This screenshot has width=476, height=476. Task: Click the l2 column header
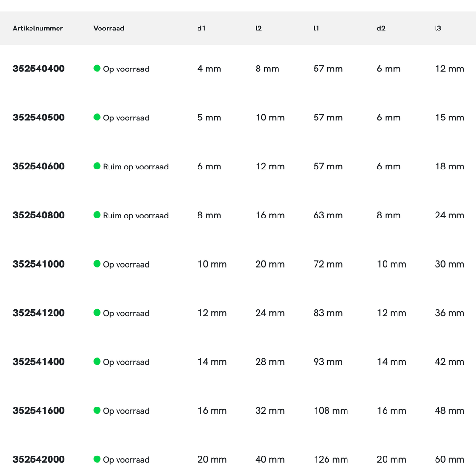258,29
